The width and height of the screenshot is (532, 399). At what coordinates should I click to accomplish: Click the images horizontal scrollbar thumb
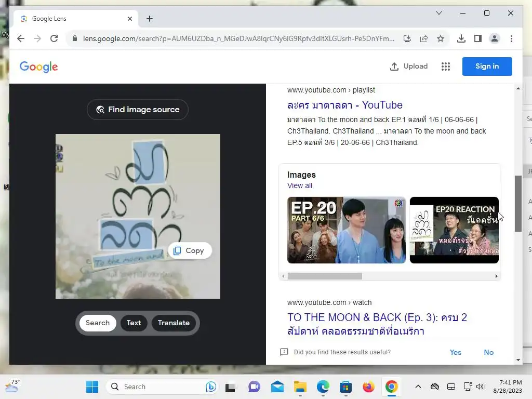[x=325, y=276]
